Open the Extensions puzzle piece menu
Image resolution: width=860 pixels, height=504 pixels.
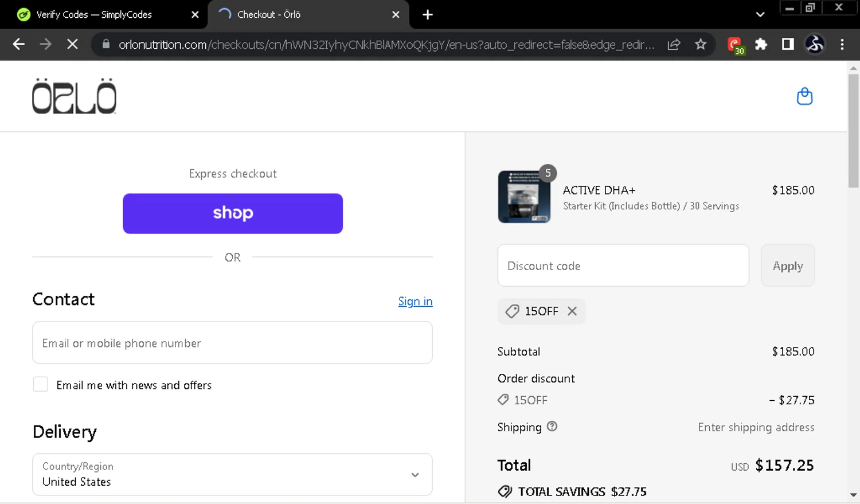pos(761,44)
